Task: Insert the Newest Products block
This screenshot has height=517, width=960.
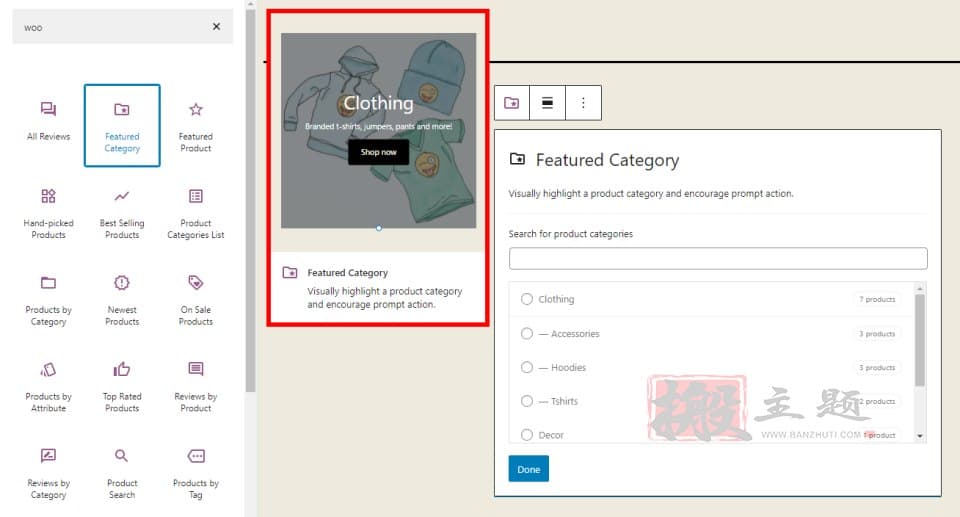Action: click(x=122, y=300)
